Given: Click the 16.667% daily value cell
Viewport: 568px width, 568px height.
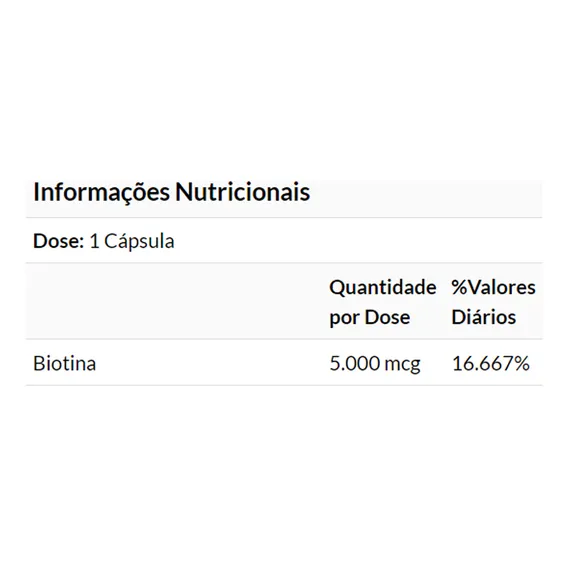Looking at the screenshot, I should 491,363.
